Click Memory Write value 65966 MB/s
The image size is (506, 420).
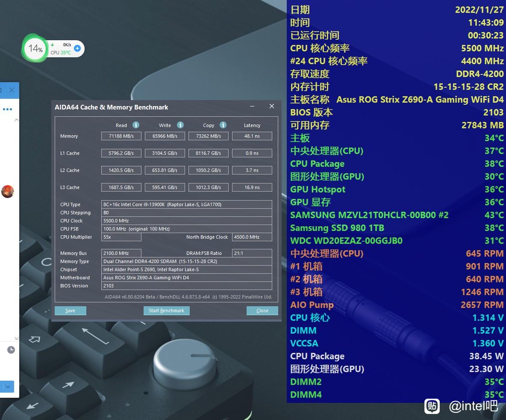[x=165, y=136]
